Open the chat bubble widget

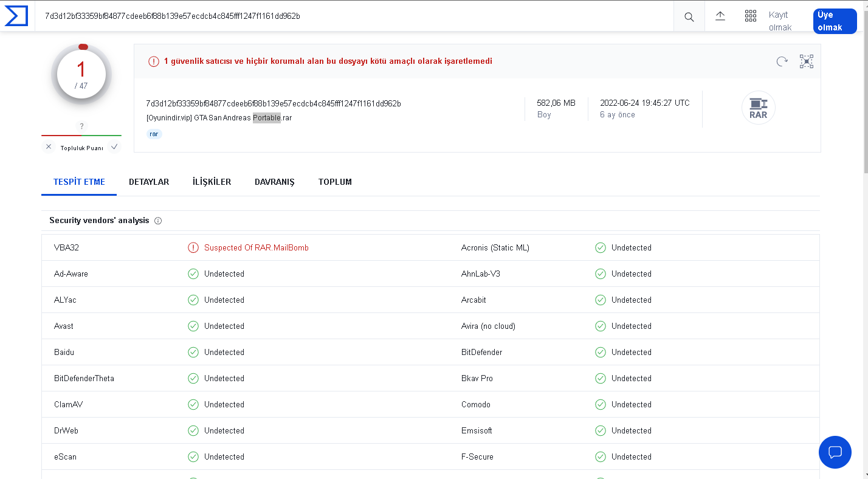(x=835, y=452)
